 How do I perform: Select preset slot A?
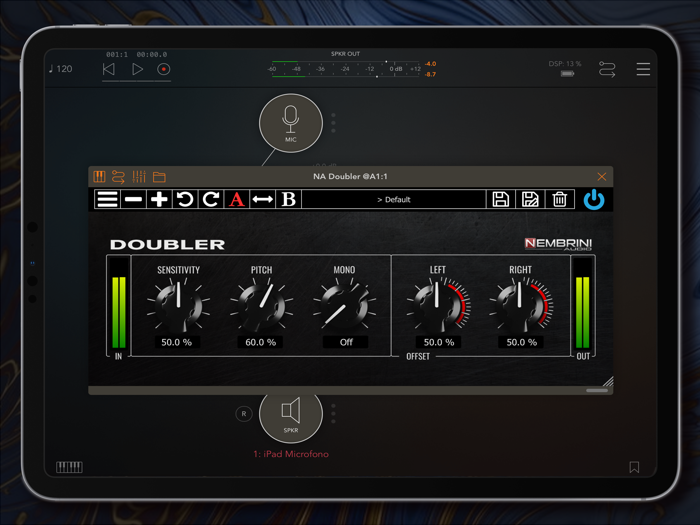[237, 199]
